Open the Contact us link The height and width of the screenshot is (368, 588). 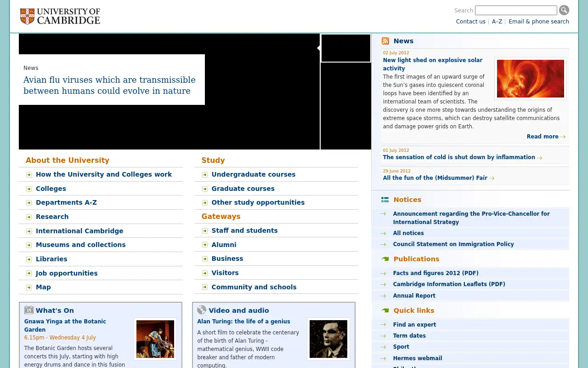point(470,22)
